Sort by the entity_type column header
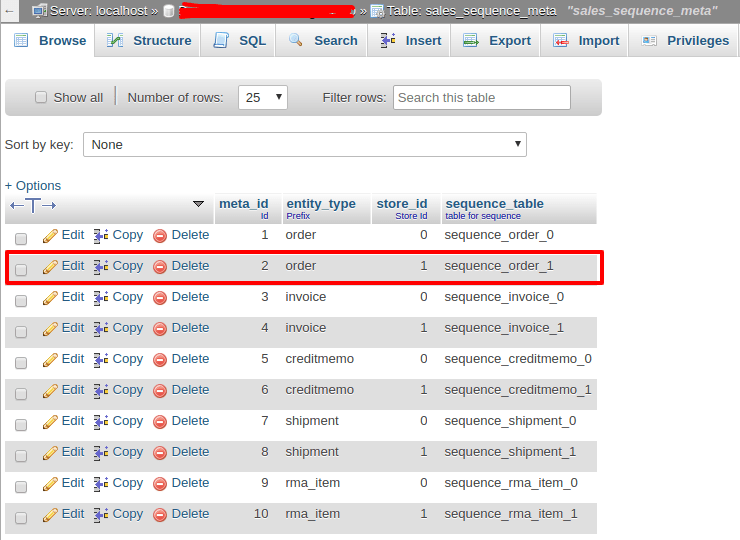 pyautogui.click(x=321, y=203)
